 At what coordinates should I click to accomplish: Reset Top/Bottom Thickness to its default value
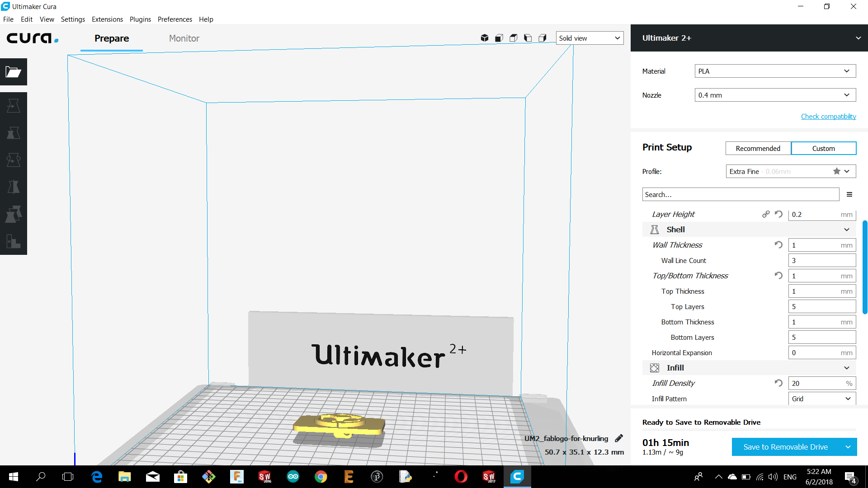pyautogui.click(x=778, y=276)
